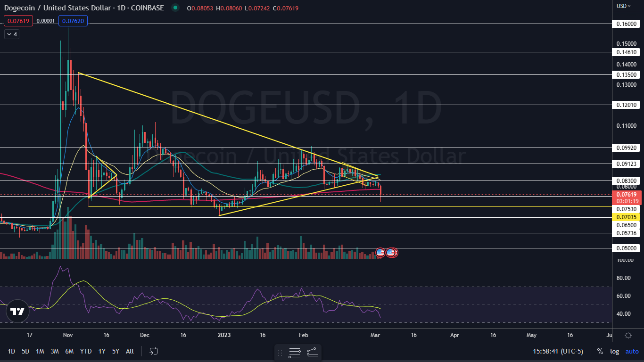The image size is (644, 362).
Task: Select the 6M time range
Action: pos(69,351)
